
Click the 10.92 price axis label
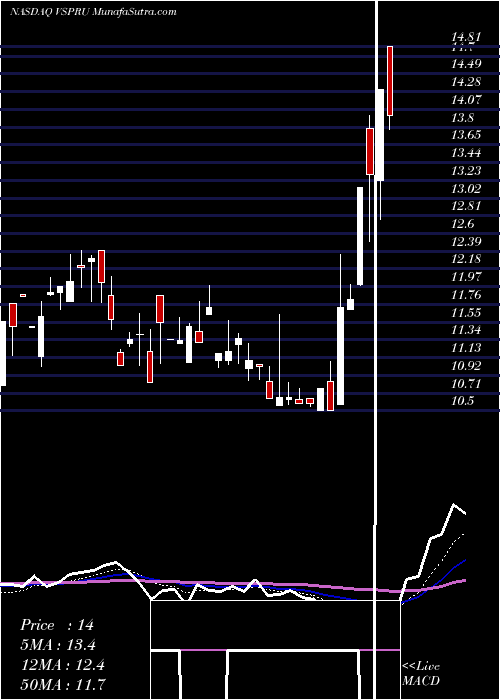click(466, 366)
